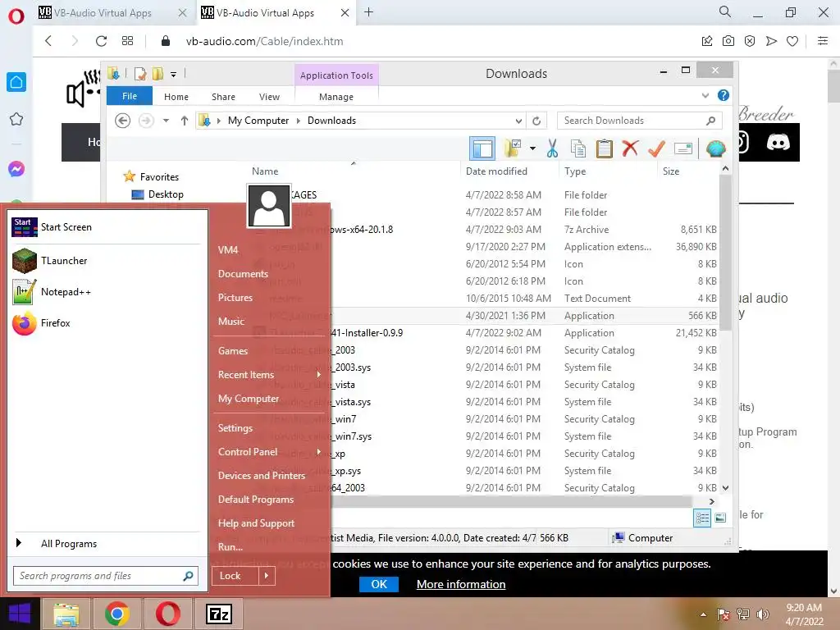Open recent locations dropdown arrow

(166, 121)
